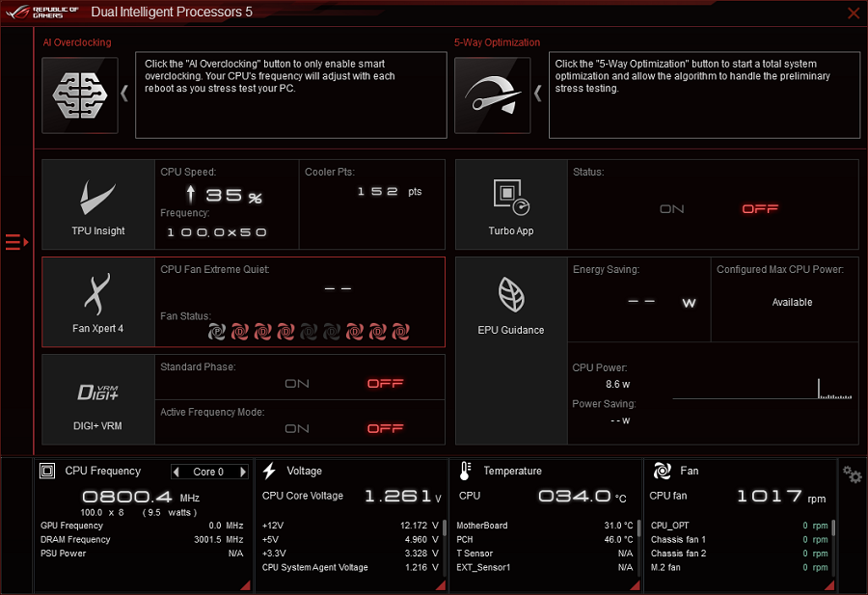This screenshot has height=595, width=868.
Task: Open monitor settings with the gear icon
Action: (x=852, y=474)
